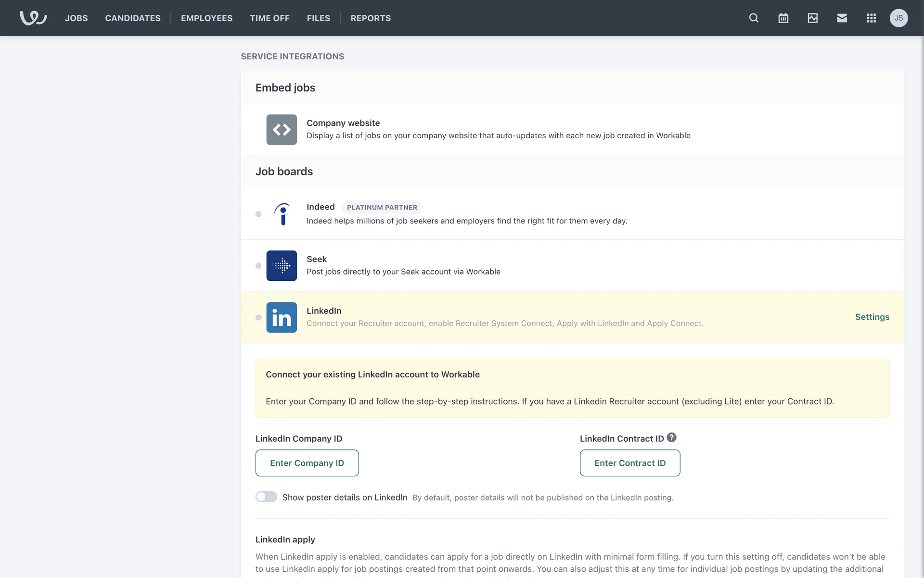The image size is (924, 578).
Task: Click the Enter Contract ID button
Action: [x=629, y=463]
